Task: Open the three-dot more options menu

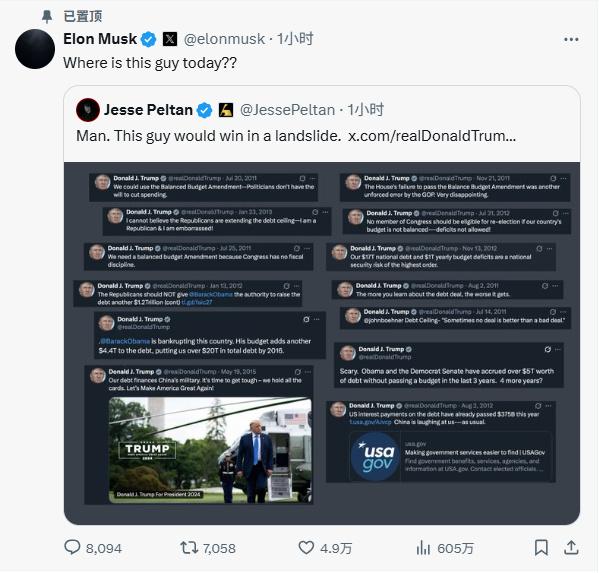Action: tap(571, 39)
